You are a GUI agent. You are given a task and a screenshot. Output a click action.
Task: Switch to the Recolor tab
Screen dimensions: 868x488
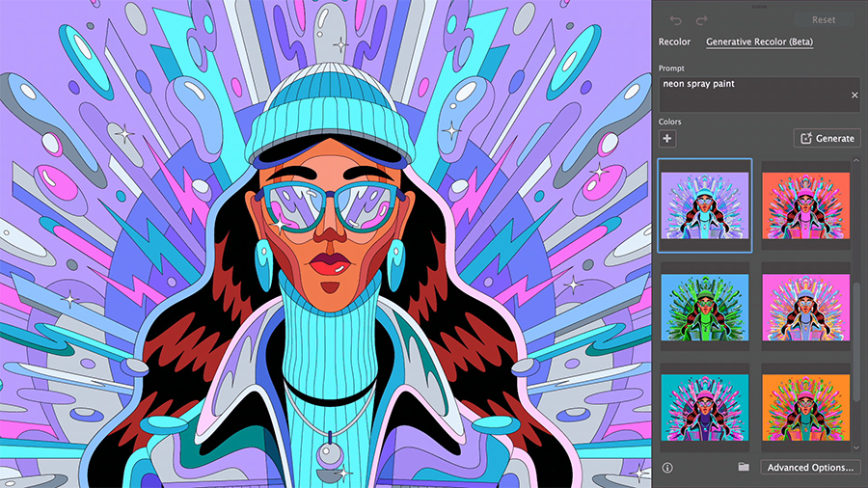tap(674, 42)
